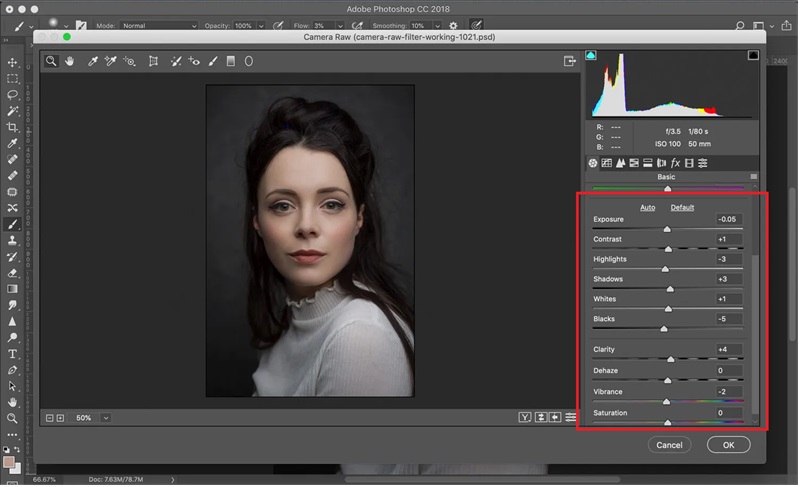Toggle pressure for size button

click(x=476, y=25)
